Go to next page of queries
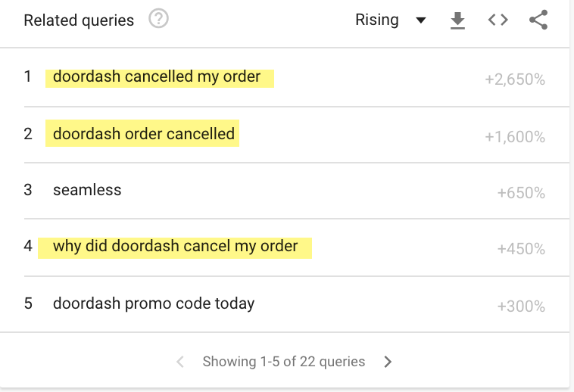This screenshot has height=392, width=574. (388, 362)
